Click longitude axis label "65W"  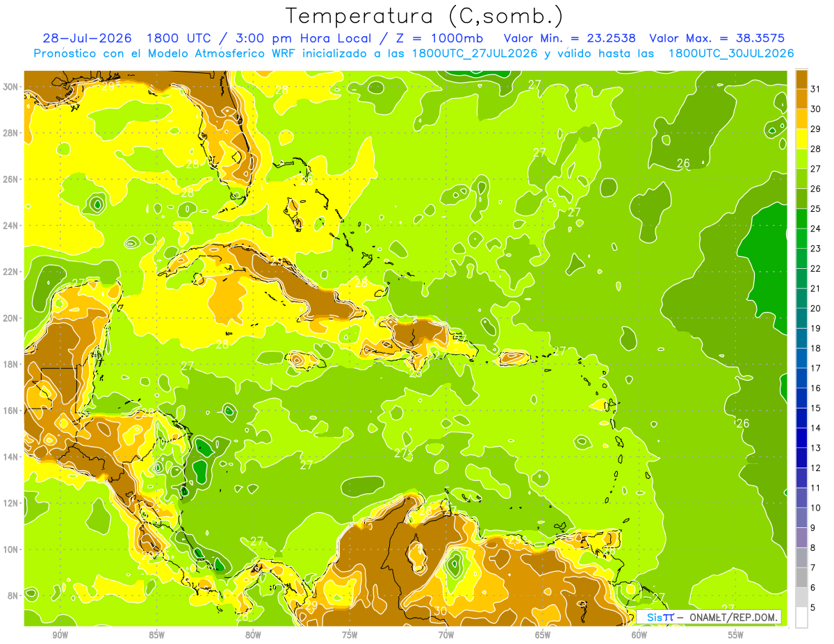(543, 635)
